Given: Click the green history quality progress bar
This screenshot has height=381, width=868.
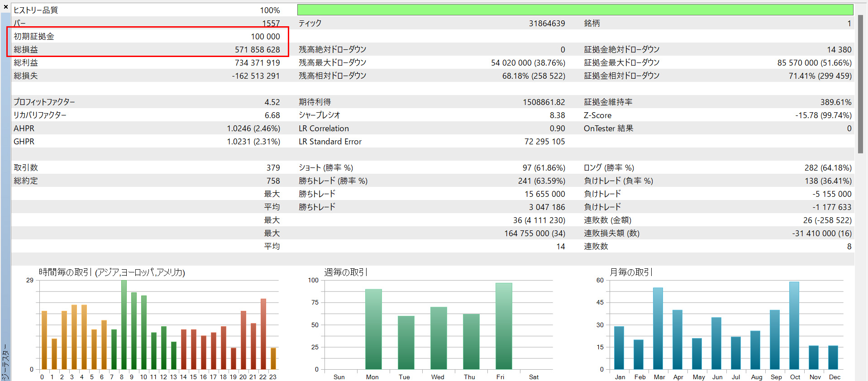Looking at the screenshot, I should [x=575, y=10].
